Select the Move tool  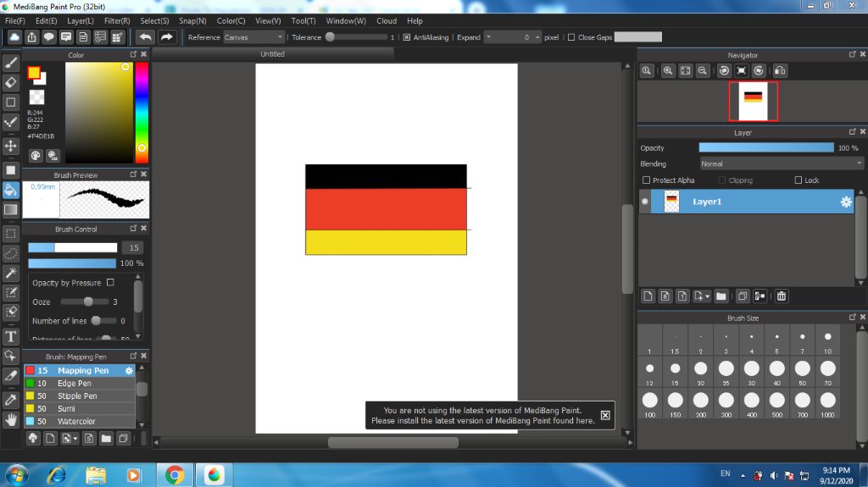10,146
